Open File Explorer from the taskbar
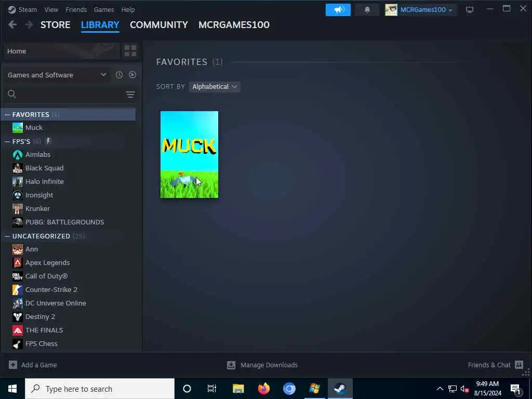This screenshot has height=399, width=532. click(x=238, y=389)
